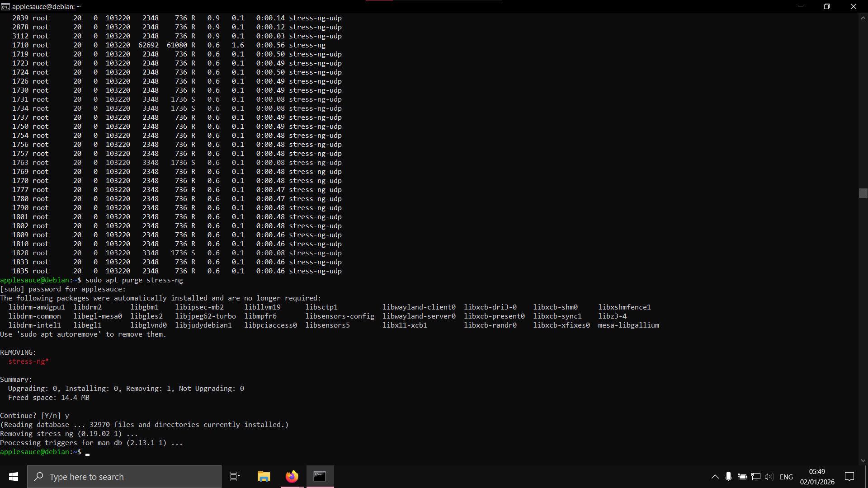Restore down the terminal window
The image size is (868, 488).
coord(826,6)
